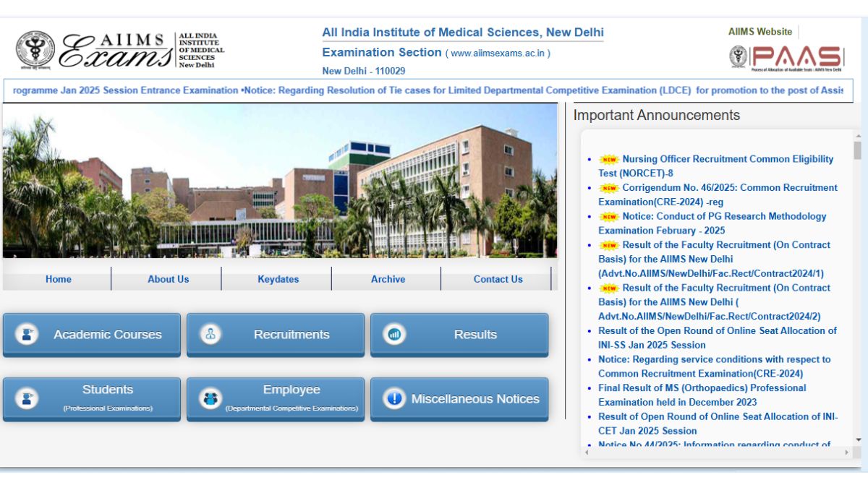This screenshot has width=868, height=488.
Task: Open the About Us page
Action: [x=167, y=279]
